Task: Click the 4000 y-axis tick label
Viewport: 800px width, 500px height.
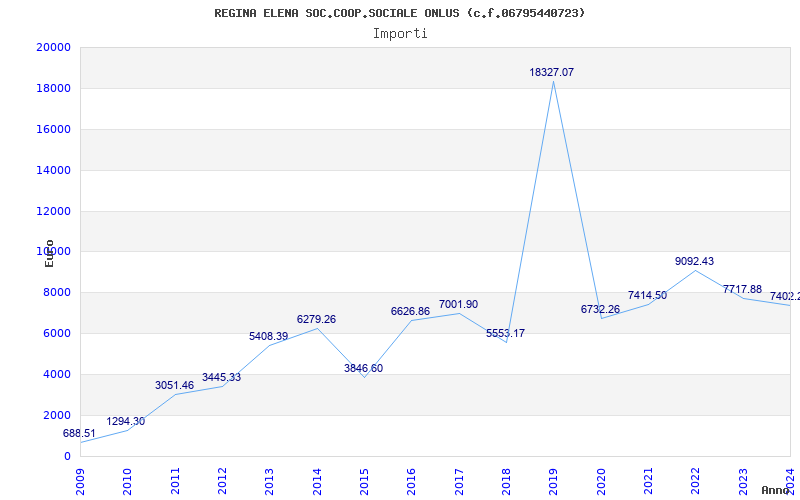Action: coord(57,374)
